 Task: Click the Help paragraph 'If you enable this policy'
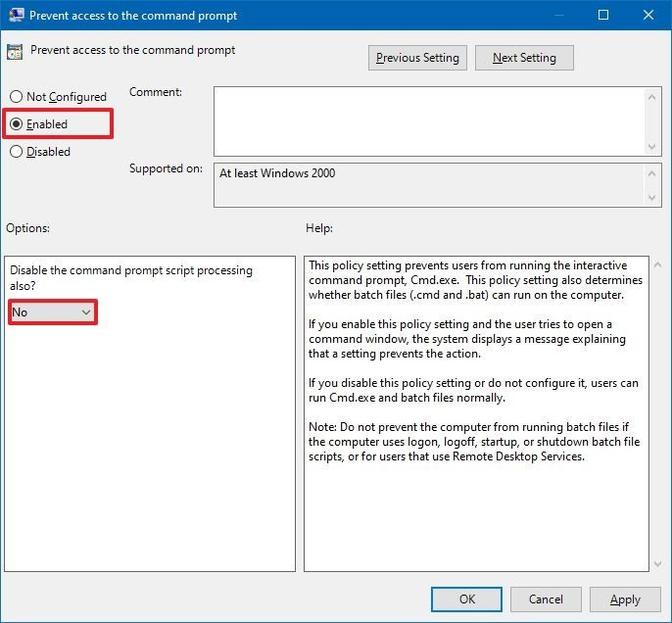467,339
